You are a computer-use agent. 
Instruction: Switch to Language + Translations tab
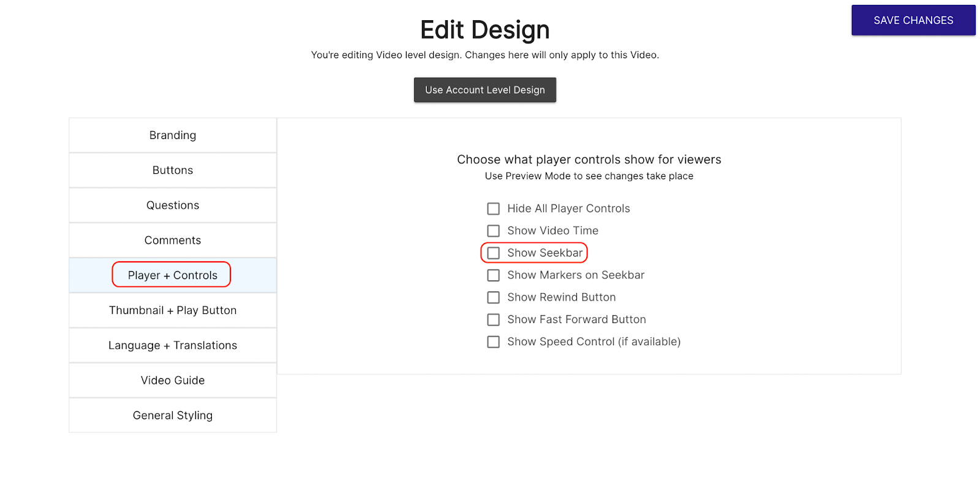point(173,345)
